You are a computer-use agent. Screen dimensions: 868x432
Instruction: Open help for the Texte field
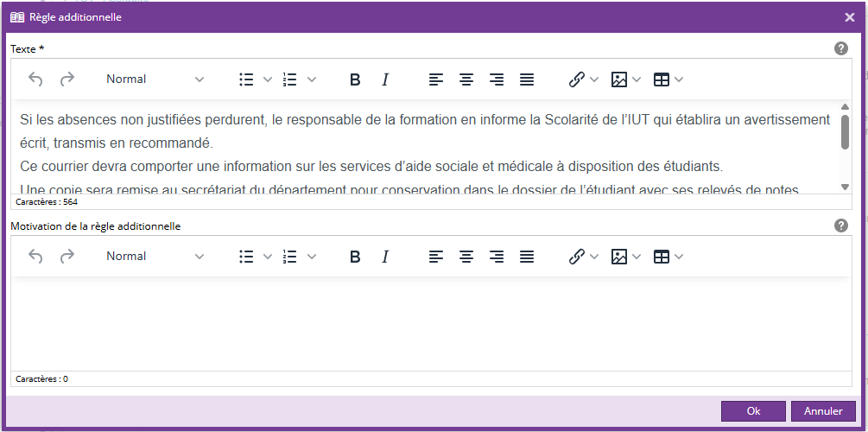point(840,48)
